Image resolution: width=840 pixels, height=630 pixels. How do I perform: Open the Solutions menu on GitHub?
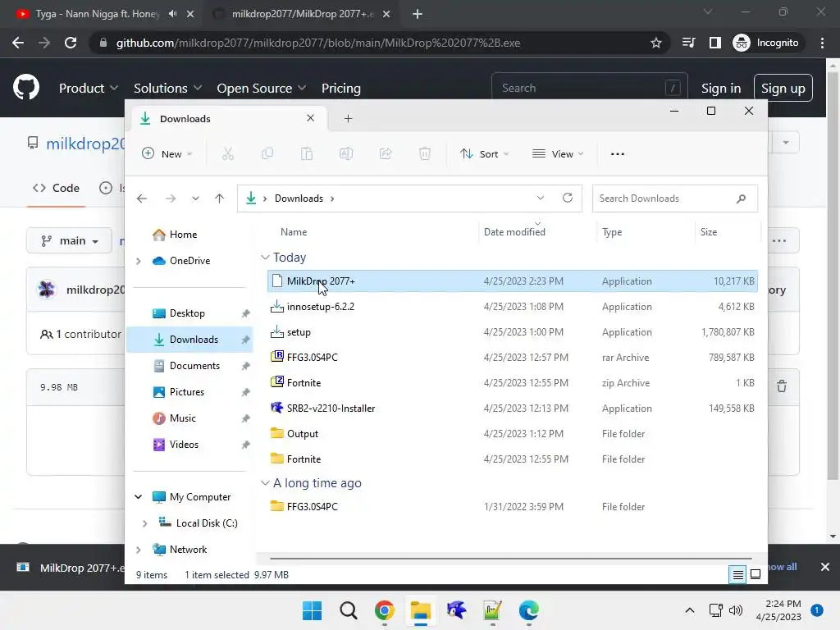coord(167,88)
